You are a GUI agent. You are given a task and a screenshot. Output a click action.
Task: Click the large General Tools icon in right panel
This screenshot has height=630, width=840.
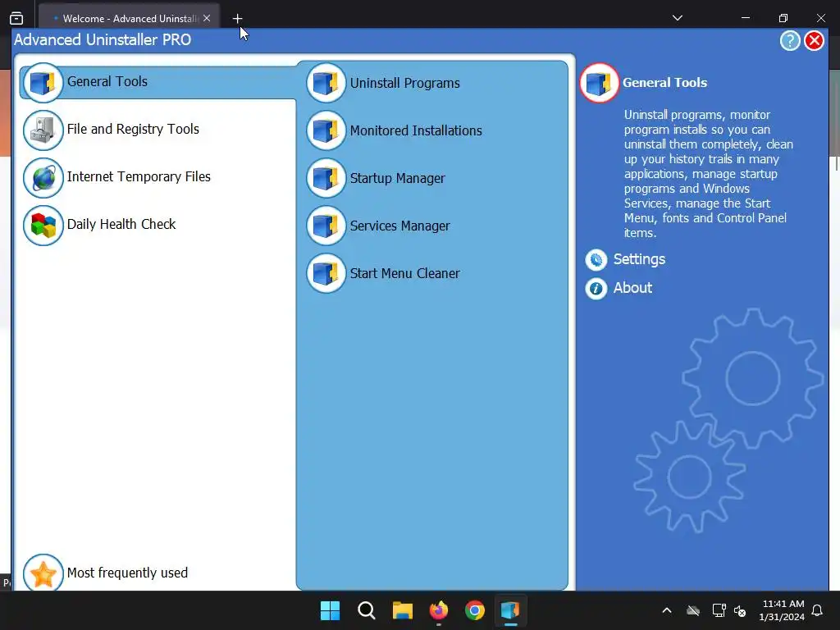point(599,83)
